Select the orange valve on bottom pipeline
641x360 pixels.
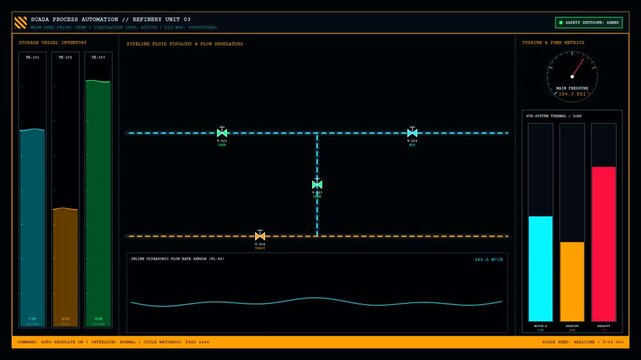260,236
